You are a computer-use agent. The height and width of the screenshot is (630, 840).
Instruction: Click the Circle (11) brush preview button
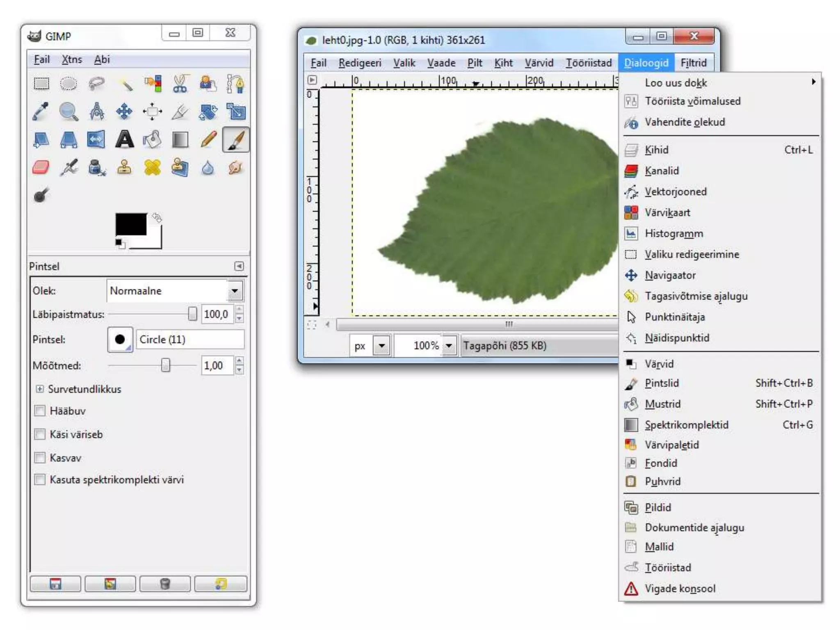[120, 339]
